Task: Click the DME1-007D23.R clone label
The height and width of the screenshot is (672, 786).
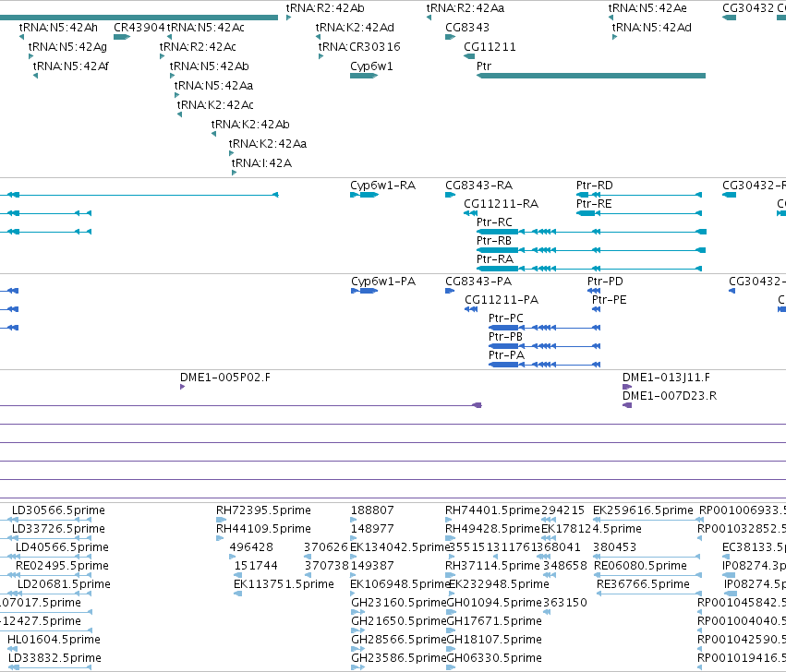Action: click(x=670, y=396)
